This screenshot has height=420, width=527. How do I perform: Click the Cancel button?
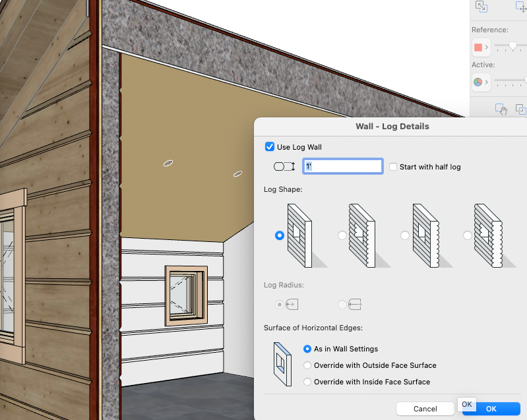coord(425,409)
